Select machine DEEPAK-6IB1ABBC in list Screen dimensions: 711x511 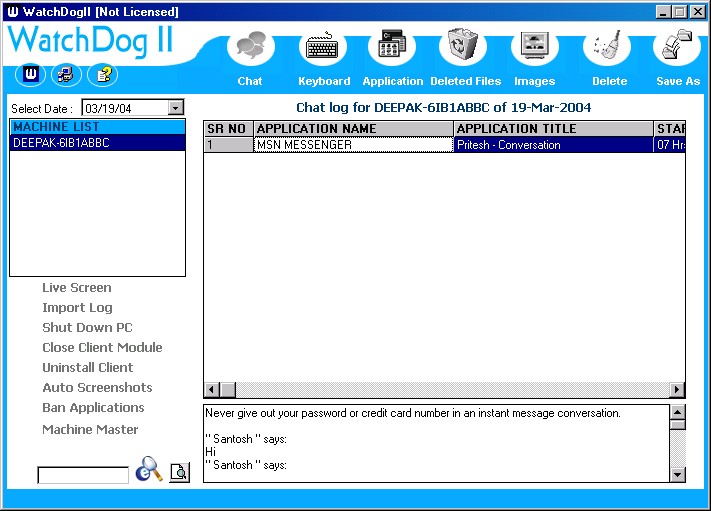pos(97,143)
